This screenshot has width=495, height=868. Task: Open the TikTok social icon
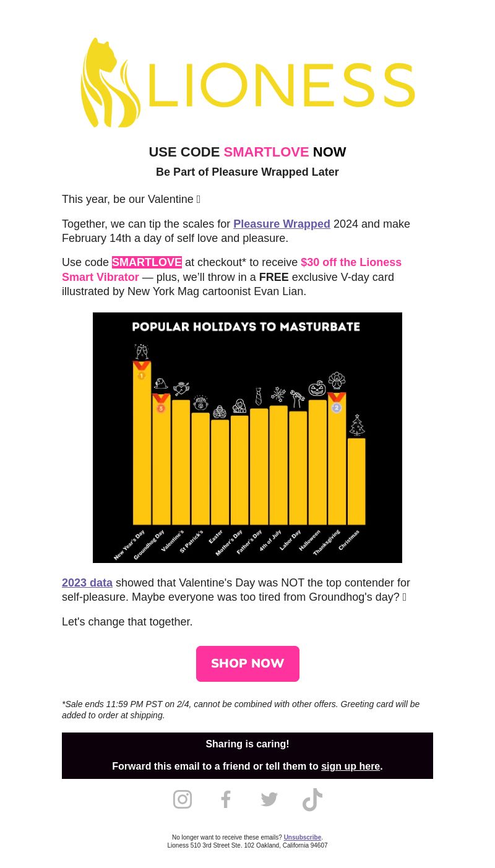point(312,799)
